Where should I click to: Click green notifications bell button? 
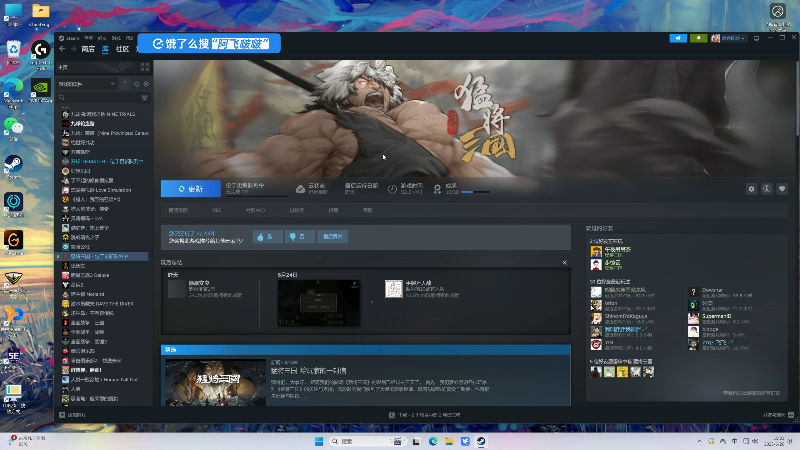click(698, 38)
